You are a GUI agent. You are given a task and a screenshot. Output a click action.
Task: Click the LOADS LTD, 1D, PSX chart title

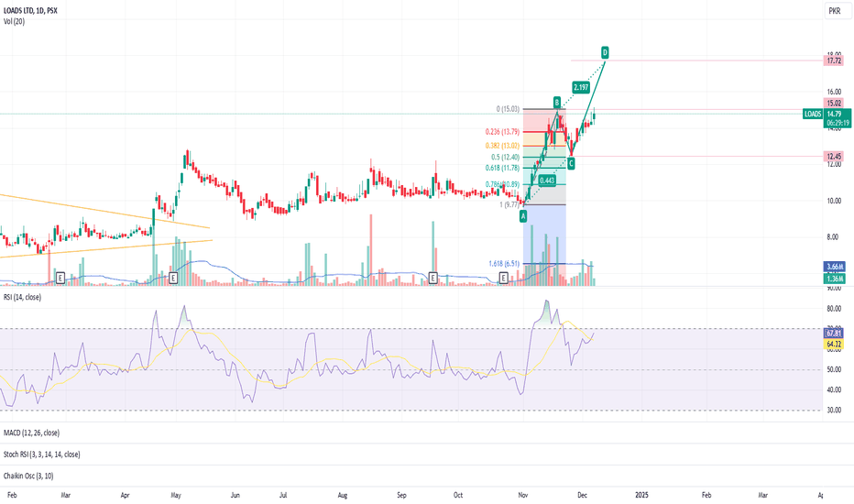point(30,10)
